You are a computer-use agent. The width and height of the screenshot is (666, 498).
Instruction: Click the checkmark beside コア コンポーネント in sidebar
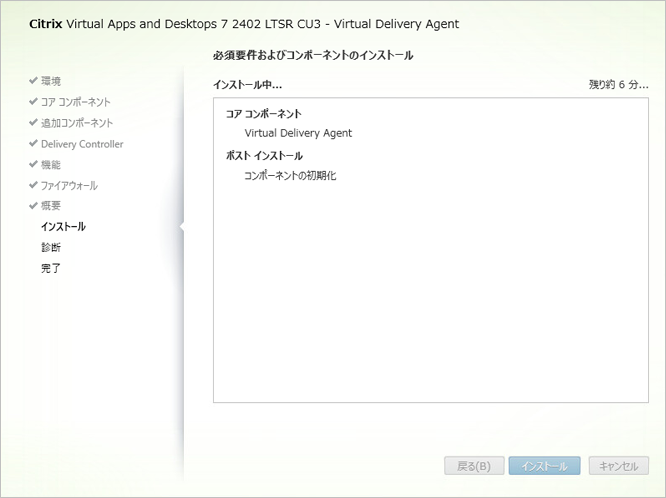[x=33, y=102]
